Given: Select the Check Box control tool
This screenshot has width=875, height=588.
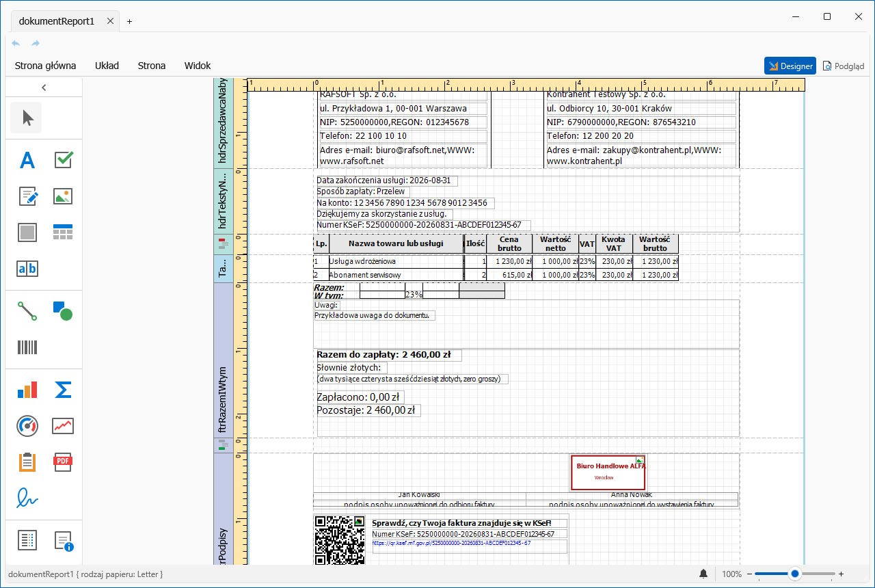Looking at the screenshot, I should click(x=63, y=160).
